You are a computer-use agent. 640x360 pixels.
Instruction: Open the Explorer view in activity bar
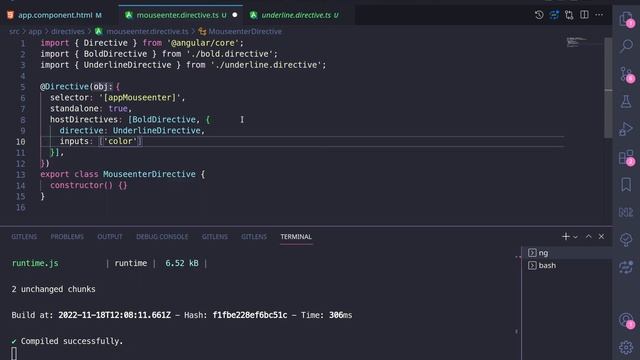[x=626, y=19]
